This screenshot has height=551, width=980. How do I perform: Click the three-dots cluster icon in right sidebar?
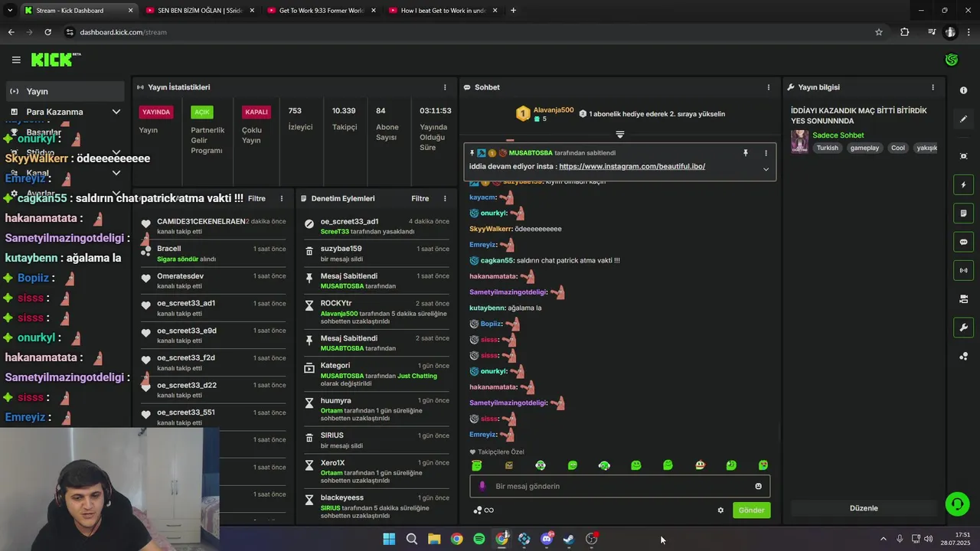pyautogui.click(x=963, y=357)
